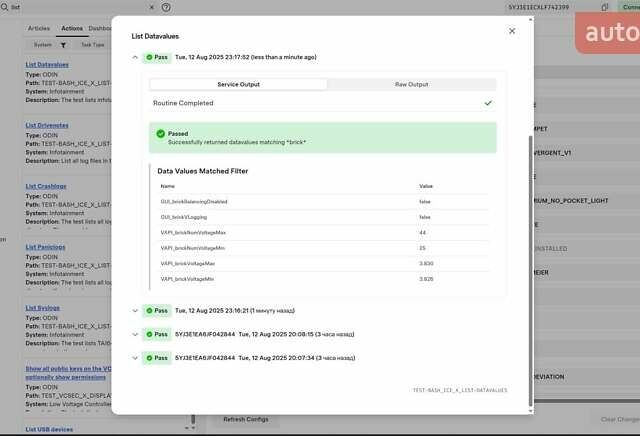
Task: Close the List Datavalues dialog
Action: pyautogui.click(x=512, y=31)
